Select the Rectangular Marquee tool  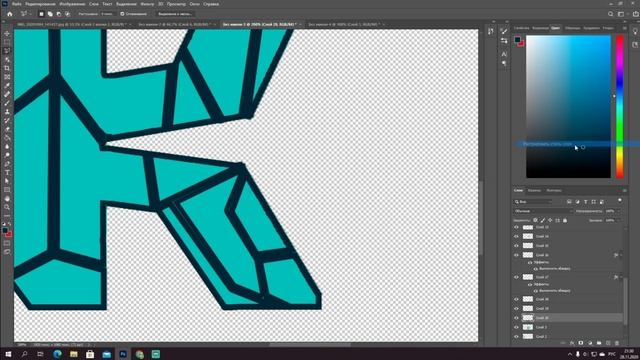7,42
